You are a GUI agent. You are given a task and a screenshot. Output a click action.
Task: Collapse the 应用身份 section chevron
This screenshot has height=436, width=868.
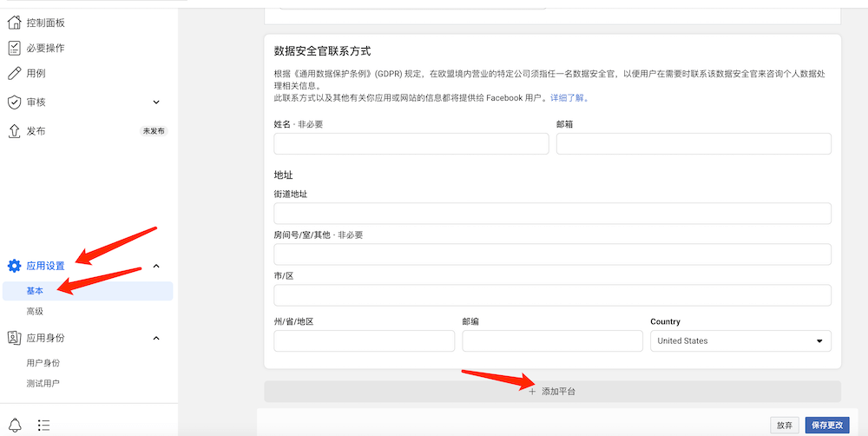pyautogui.click(x=156, y=338)
